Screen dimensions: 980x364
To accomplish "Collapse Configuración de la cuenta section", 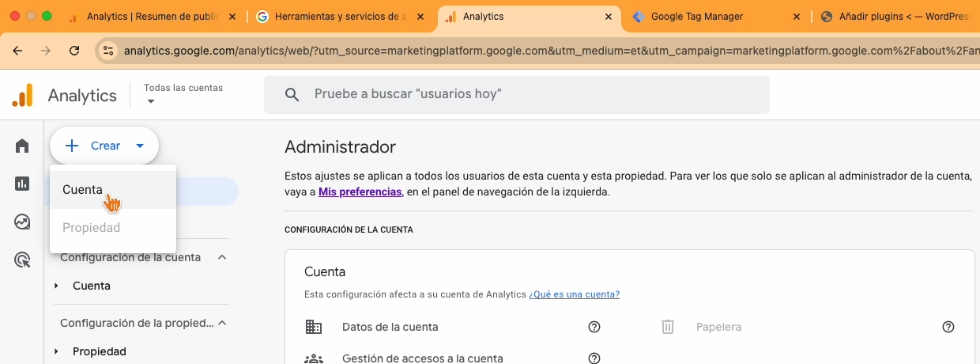I will coord(222,257).
